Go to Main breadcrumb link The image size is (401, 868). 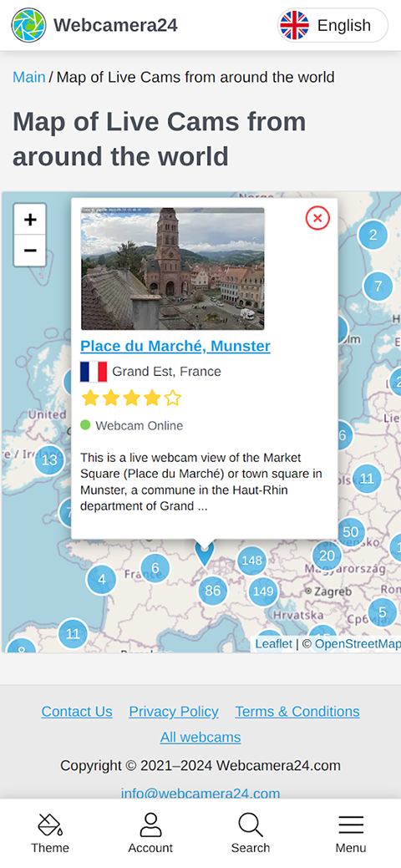coord(28,77)
